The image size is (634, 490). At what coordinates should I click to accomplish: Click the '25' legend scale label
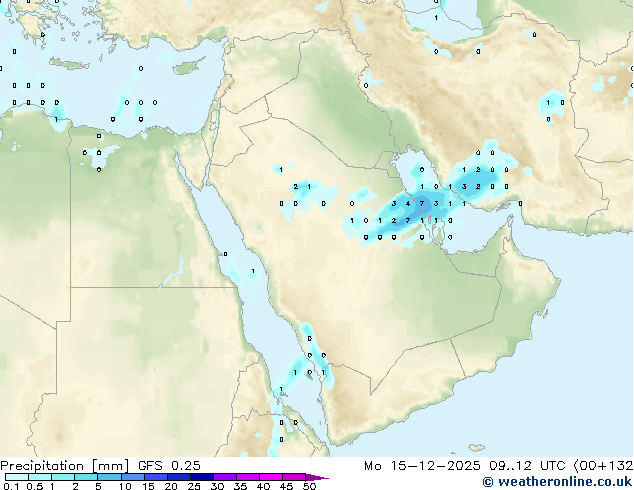click(x=194, y=486)
